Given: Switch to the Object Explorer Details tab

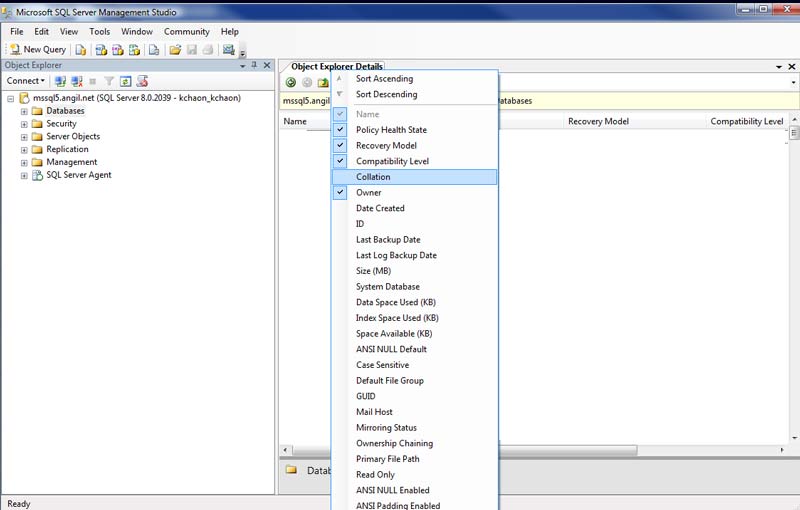Looking at the screenshot, I should [x=337, y=66].
